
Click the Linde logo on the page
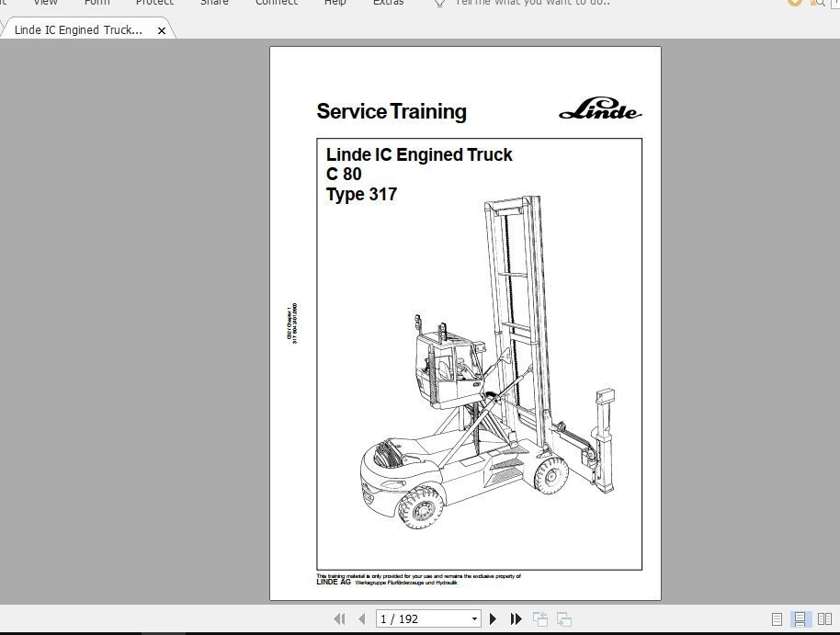tap(600, 108)
